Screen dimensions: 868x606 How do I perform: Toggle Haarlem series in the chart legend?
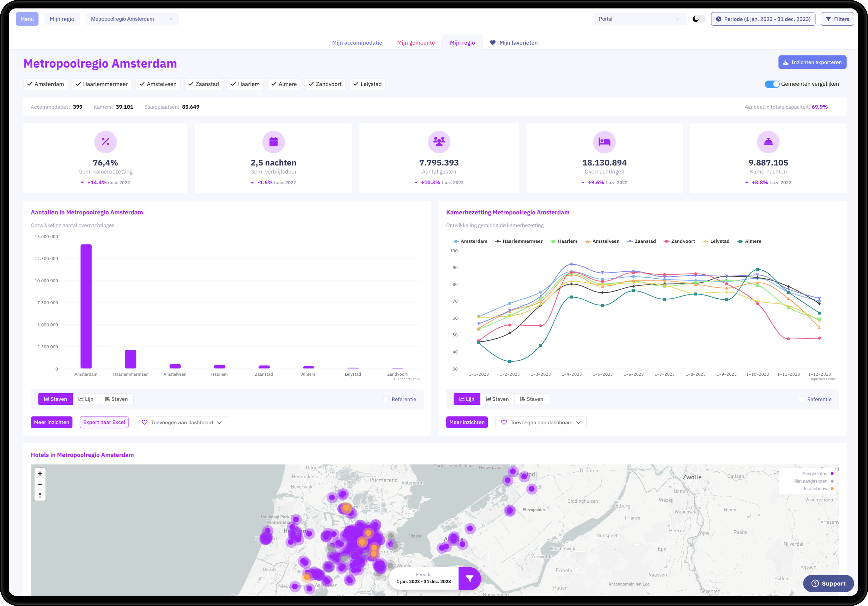click(x=563, y=241)
